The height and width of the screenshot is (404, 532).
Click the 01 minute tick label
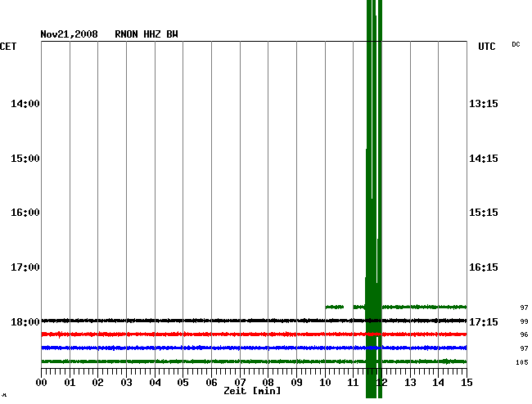coord(70,383)
